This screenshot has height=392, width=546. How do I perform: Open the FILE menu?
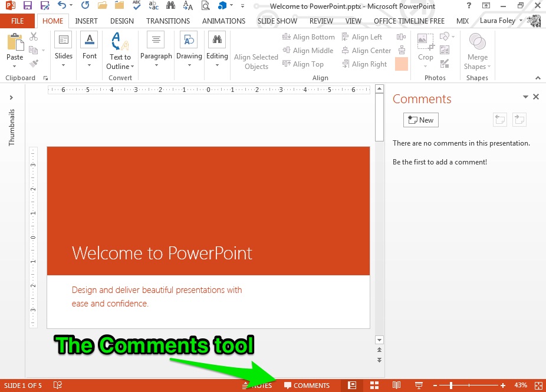pyautogui.click(x=17, y=21)
